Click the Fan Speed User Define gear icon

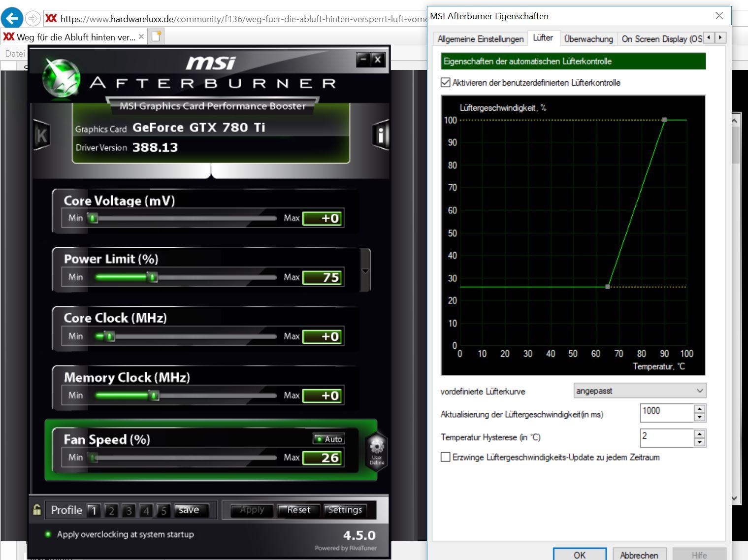(377, 452)
